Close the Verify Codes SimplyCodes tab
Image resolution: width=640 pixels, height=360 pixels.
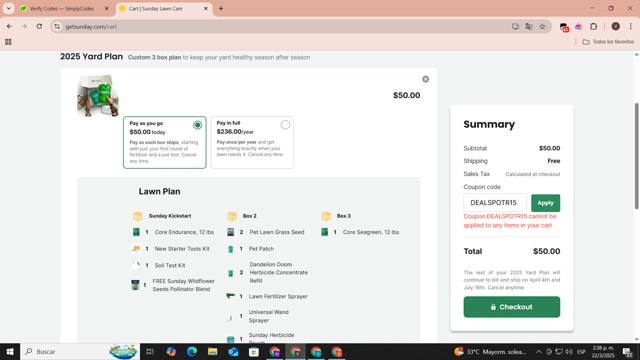(x=107, y=8)
